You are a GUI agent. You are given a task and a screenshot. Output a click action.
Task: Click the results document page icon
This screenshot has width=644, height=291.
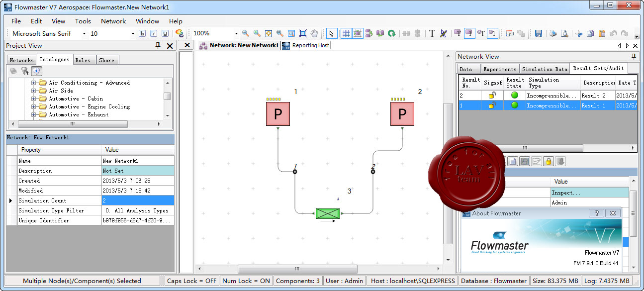(x=512, y=161)
